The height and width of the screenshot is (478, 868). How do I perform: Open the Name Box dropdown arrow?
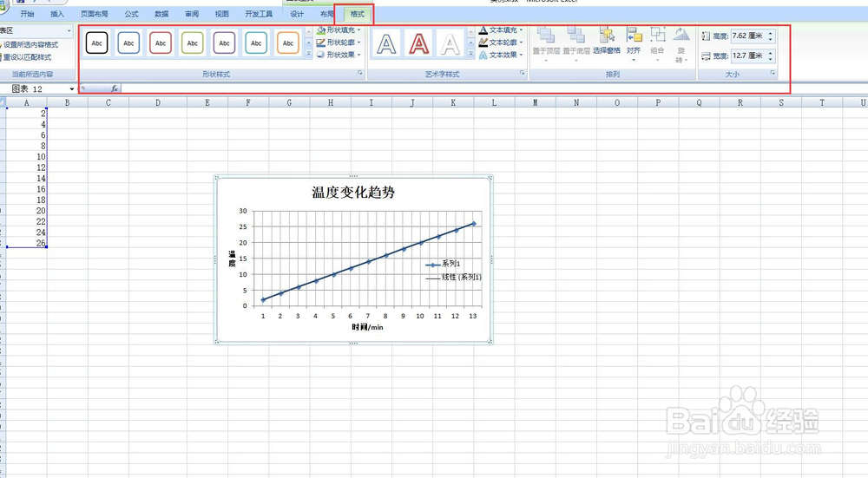pos(72,89)
